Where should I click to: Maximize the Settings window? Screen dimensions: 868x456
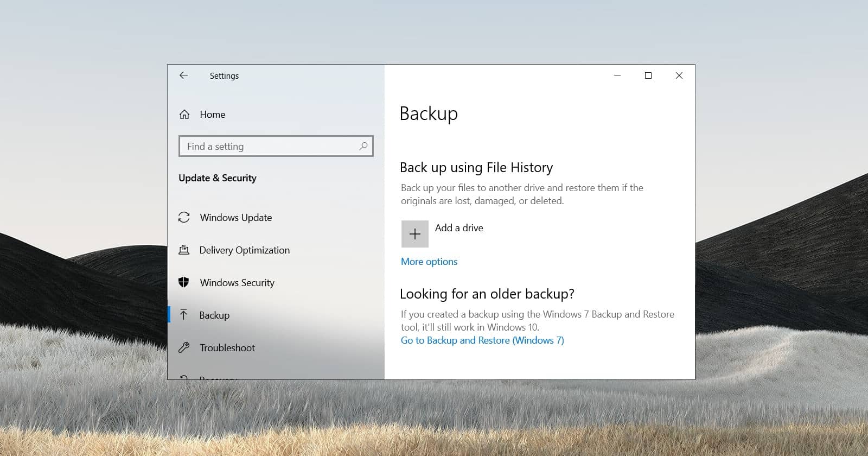tap(648, 75)
